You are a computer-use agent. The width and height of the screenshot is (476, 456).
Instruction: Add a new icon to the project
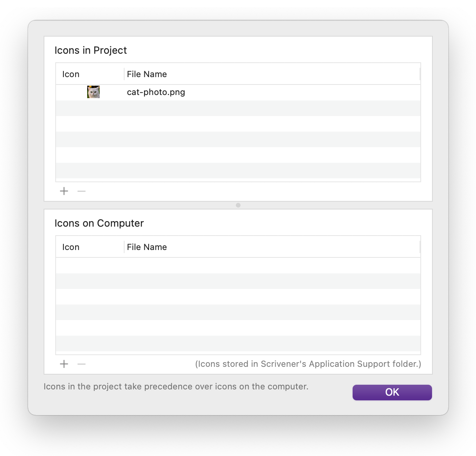pyautogui.click(x=64, y=191)
